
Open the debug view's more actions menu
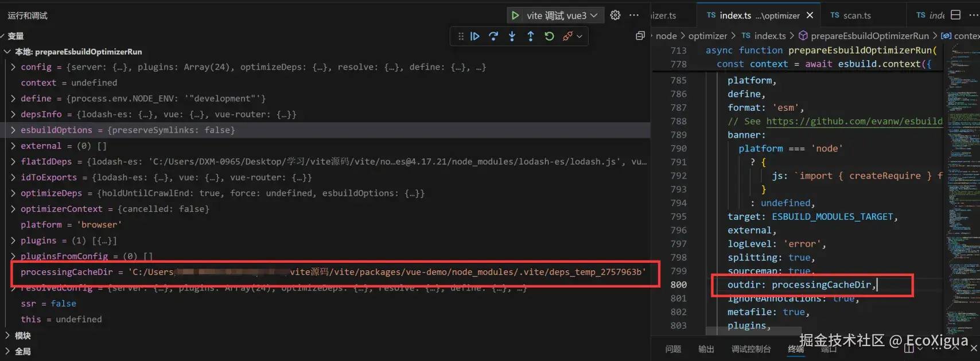click(634, 15)
